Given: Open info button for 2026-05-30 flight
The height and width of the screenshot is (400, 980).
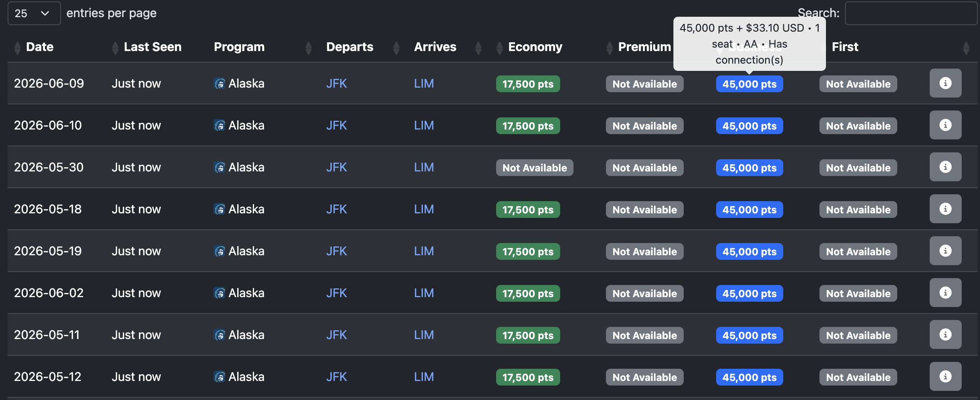Looking at the screenshot, I should [x=945, y=167].
